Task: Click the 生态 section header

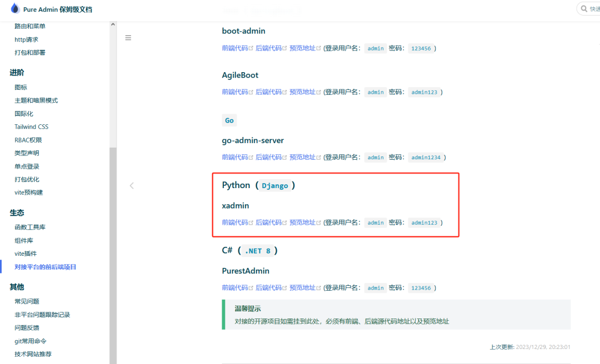Action: 17,213
